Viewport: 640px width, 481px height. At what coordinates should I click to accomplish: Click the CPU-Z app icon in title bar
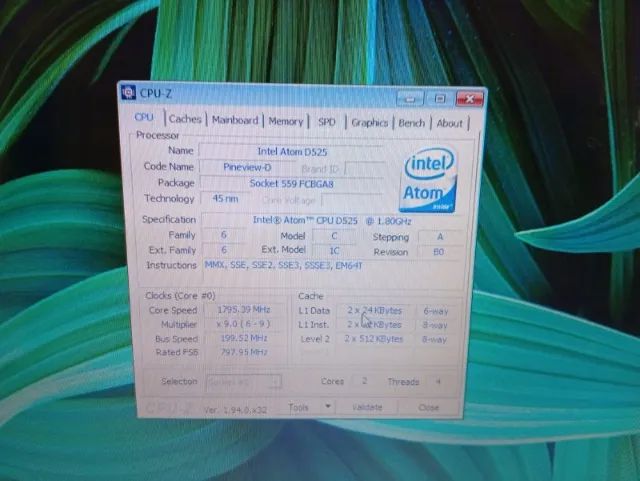pos(129,93)
